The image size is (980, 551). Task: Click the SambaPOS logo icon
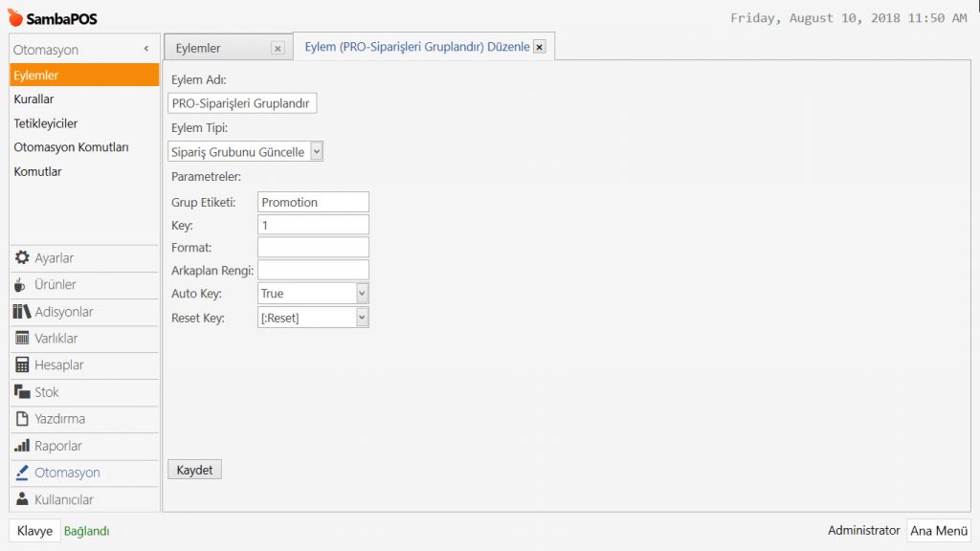click(x=15, y=17)
